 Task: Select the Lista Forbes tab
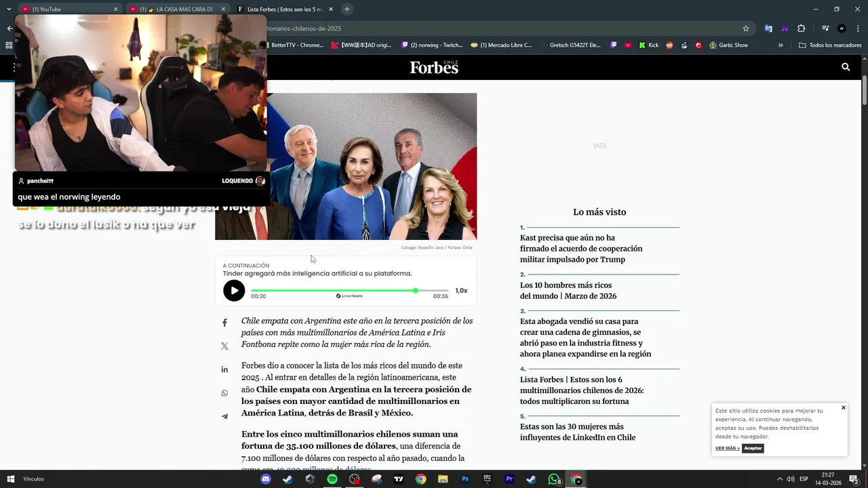285,9
